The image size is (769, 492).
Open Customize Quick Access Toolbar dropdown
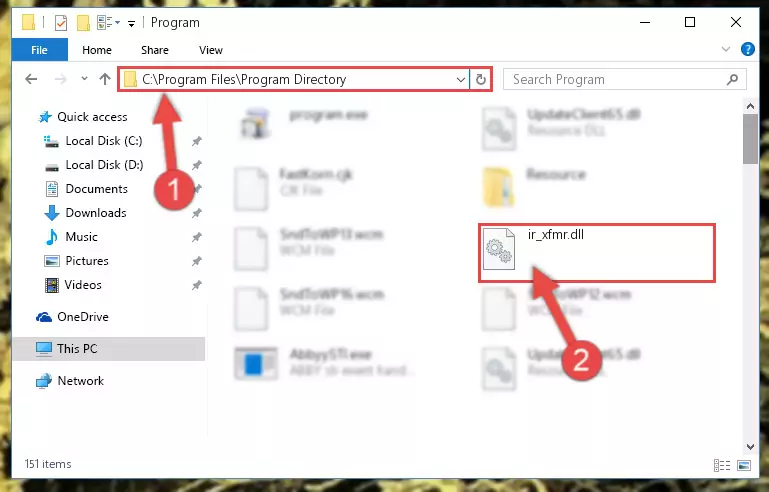coord(131,23)
